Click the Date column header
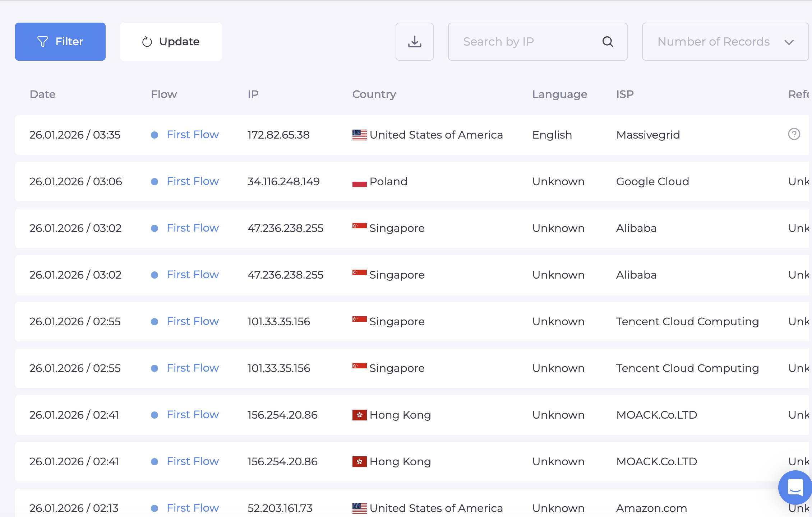 pyautogui.click(x=42, y=94)
